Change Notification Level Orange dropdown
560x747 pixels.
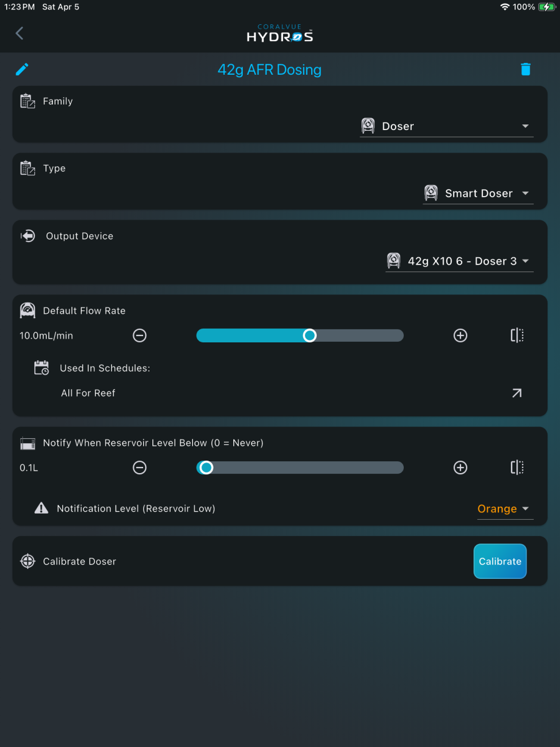click(505, 509)
